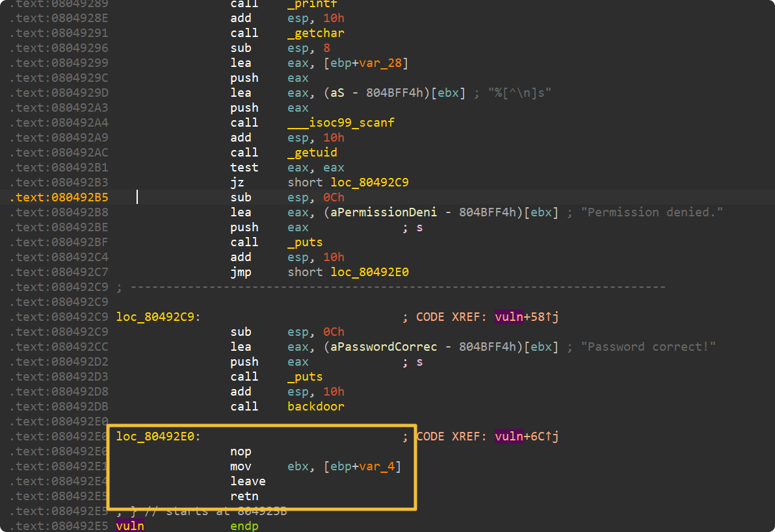Viewport: 775px width, 532px height.
Task: Click 0Ch operand at address 080492B5
Action: pos(334,197)
